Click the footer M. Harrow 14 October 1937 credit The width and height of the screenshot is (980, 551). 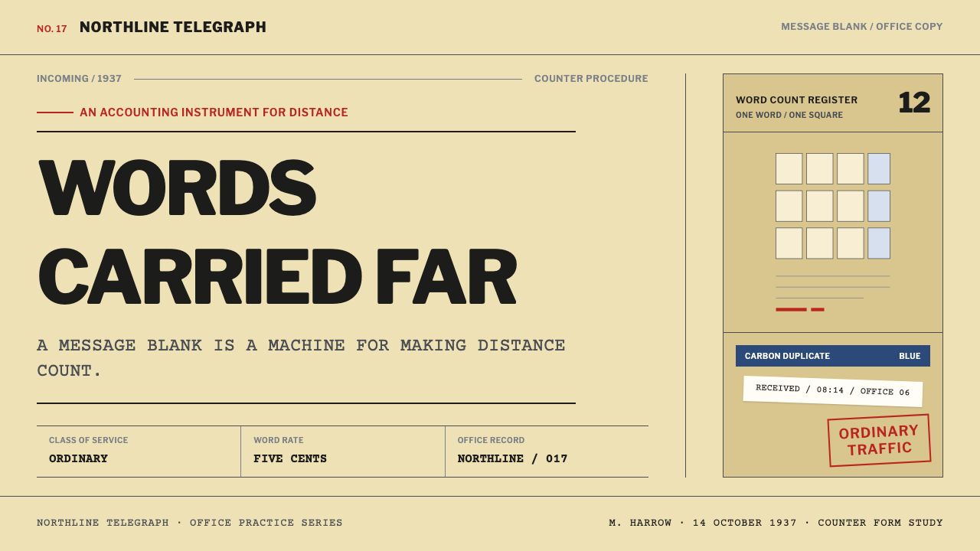pyautogui.click(x=776, y=523)
